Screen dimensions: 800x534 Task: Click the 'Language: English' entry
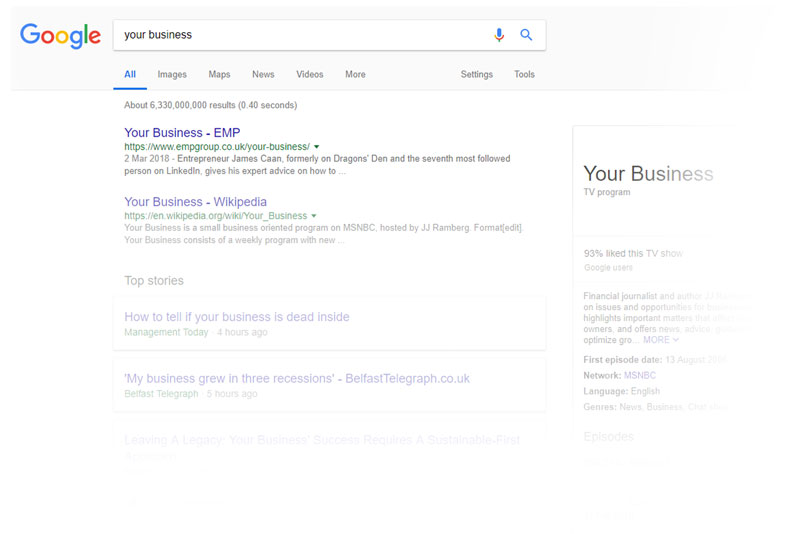[621, 391]
